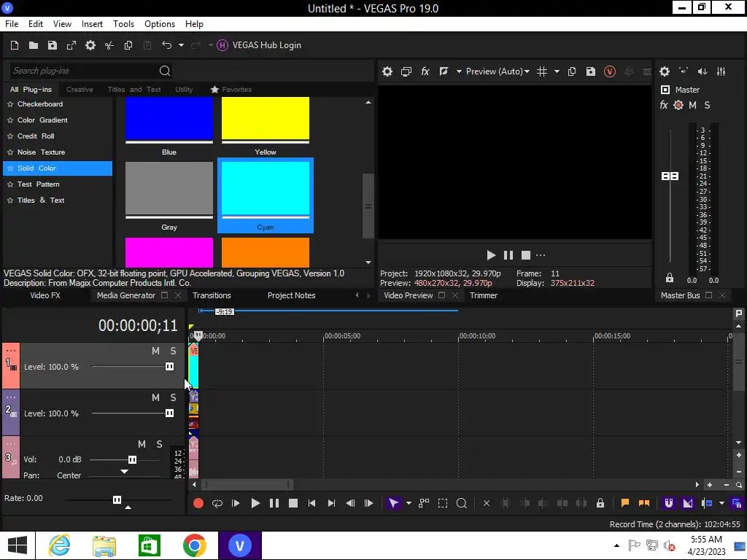Select the Zoom Edit magnifier tool
Screen dimensions: 747x560
[461, 503]
